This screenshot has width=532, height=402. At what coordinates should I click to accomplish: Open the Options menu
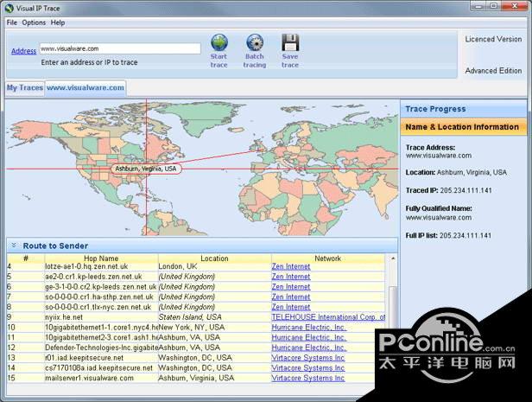tap(34, 22)
